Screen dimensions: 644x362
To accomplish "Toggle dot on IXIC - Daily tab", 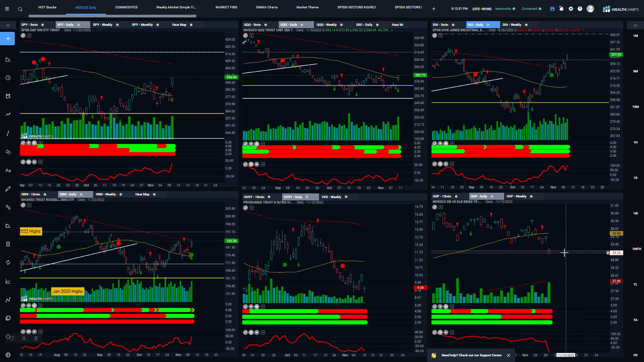I will [377, 25].
